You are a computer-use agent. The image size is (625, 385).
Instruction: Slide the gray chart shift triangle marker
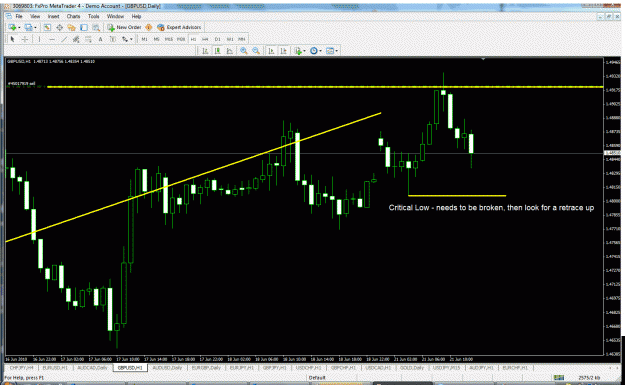pos(483,59)
